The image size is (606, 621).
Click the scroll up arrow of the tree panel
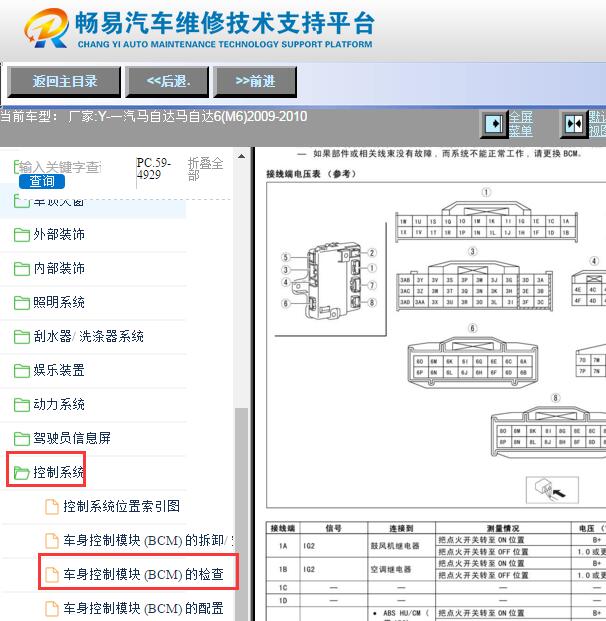(x=241, y=156)
